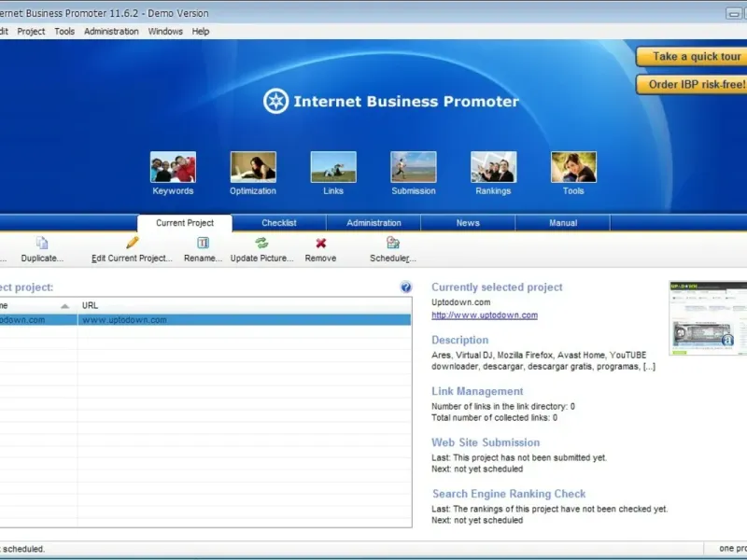Open the Optimization module icon
The width and height of the screenshot is (747, 560).
(x=253, y=167)
